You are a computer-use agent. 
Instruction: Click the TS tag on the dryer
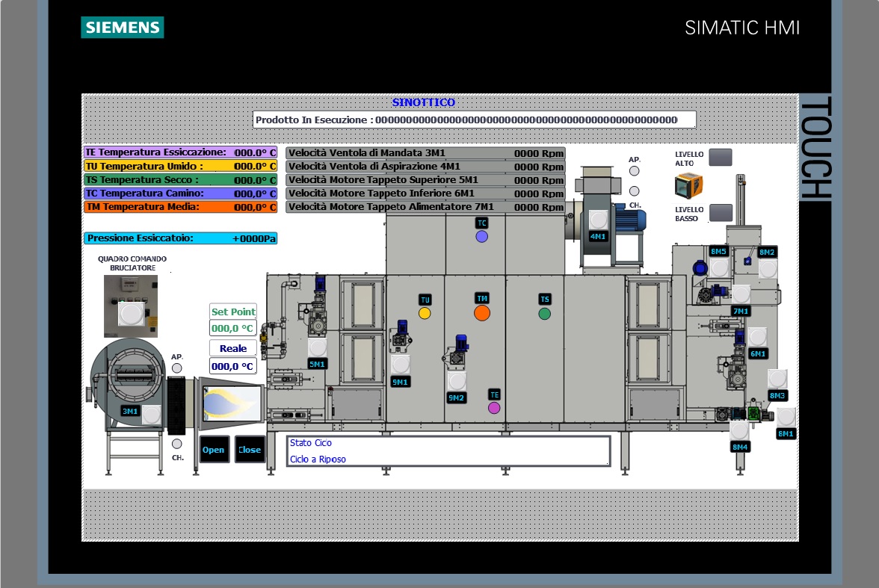544,300
